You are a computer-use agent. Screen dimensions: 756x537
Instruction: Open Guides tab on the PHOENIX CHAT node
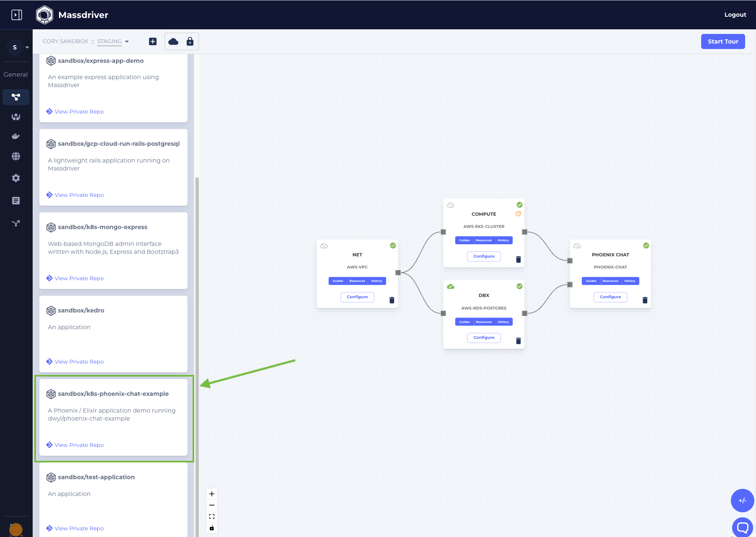pyautogui.click(x=591, y=281)
